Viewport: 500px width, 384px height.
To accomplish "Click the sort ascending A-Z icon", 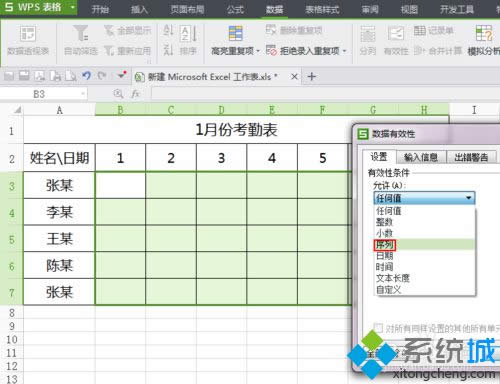I will (168, 30).
